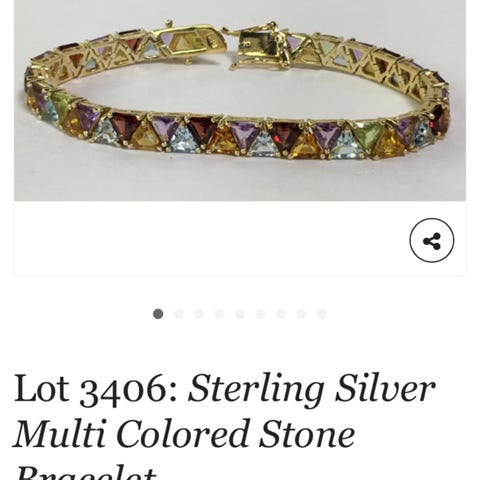Open the eighth image pagination dot
This screenshot has width=480, height=480.
click(x=301, y=314)
